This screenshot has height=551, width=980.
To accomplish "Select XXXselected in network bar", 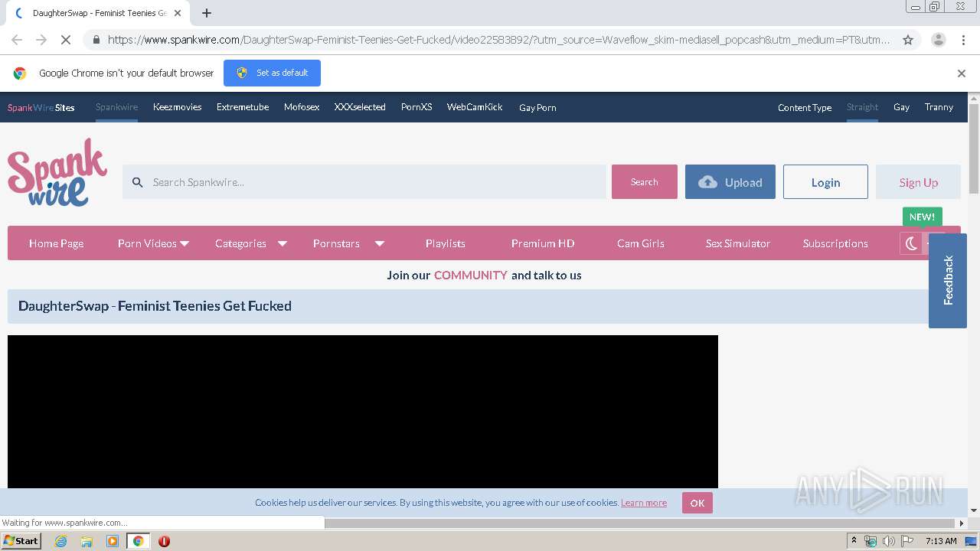I will 360,107.
